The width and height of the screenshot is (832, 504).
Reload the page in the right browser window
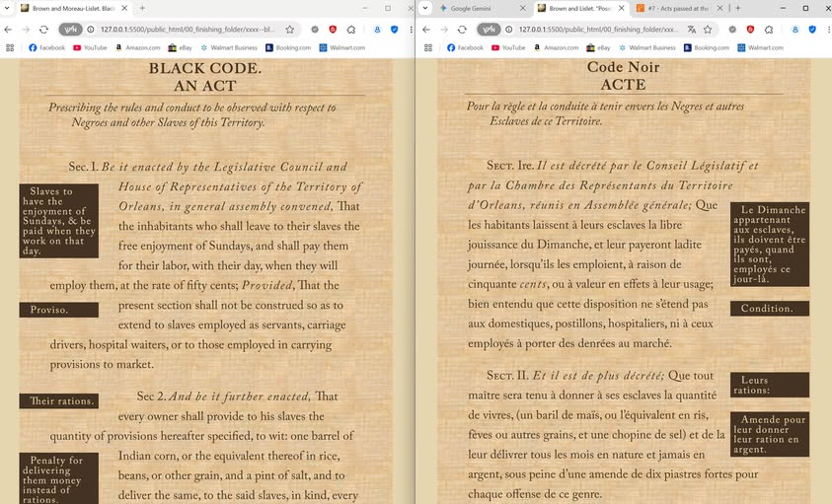coord(462,30)
